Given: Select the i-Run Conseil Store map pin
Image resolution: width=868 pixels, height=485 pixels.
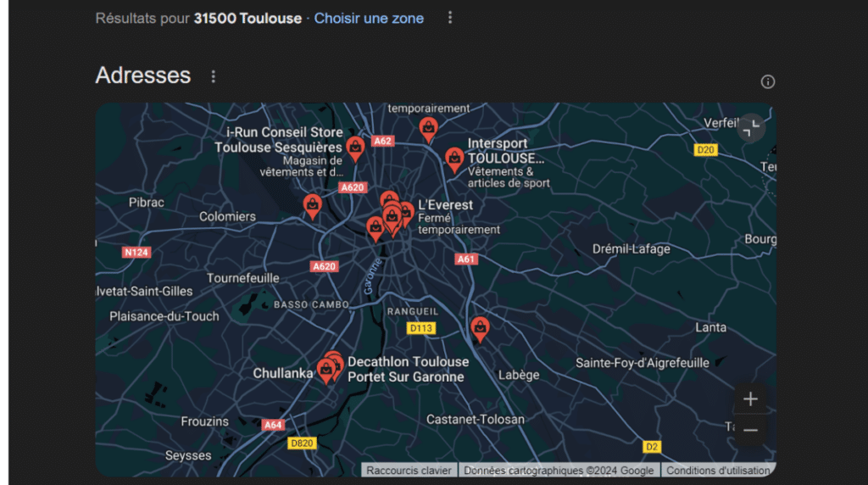Looking at the screenshot, I should pos(355,148).
